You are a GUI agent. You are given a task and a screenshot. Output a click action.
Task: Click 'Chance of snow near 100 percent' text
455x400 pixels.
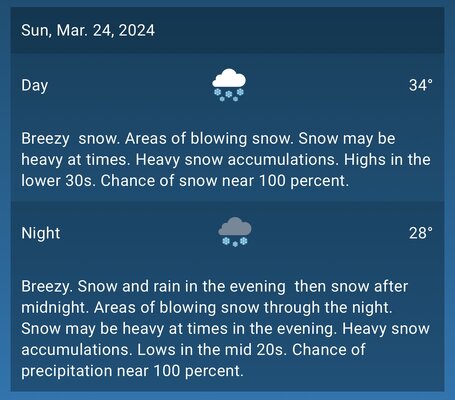tap(225, 181)
